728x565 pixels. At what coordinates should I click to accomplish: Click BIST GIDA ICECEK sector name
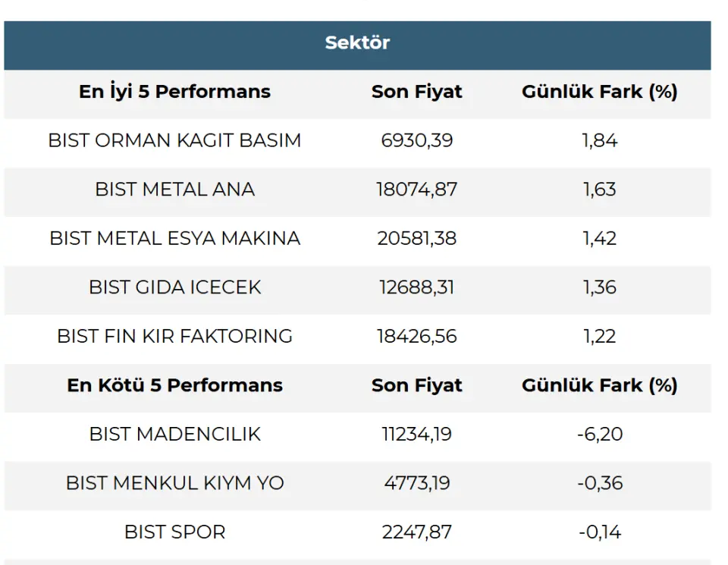(174, 287)
